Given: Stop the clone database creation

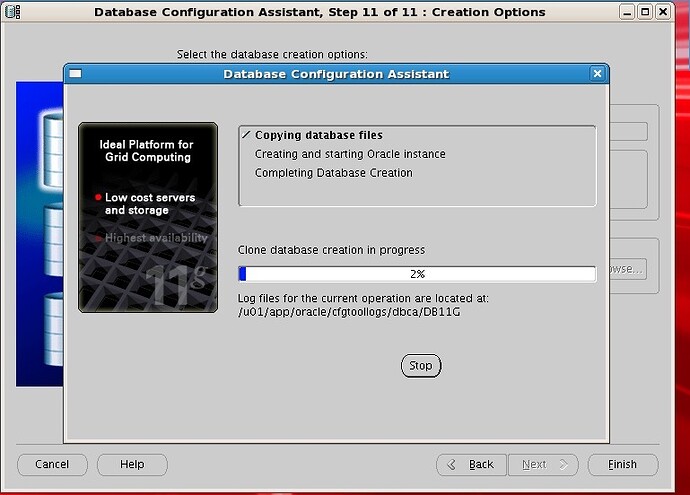Looking at the screenshot, I should (x=421, y=366).
